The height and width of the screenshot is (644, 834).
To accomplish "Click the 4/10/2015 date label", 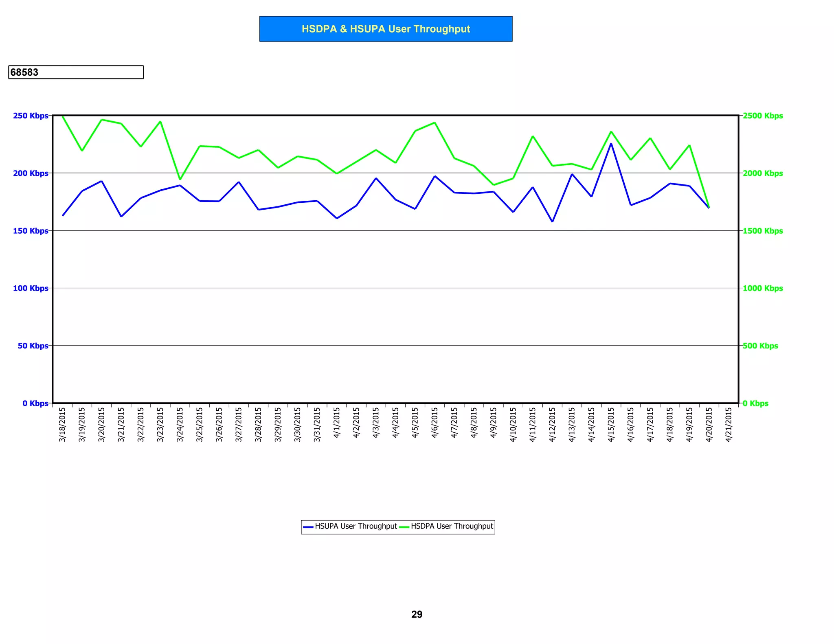I will 513,425.
